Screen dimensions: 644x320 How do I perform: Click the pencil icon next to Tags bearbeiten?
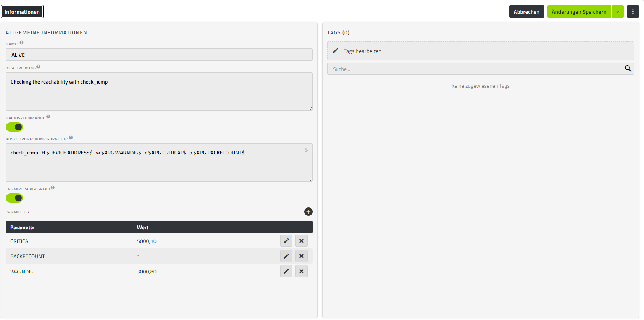336,51
